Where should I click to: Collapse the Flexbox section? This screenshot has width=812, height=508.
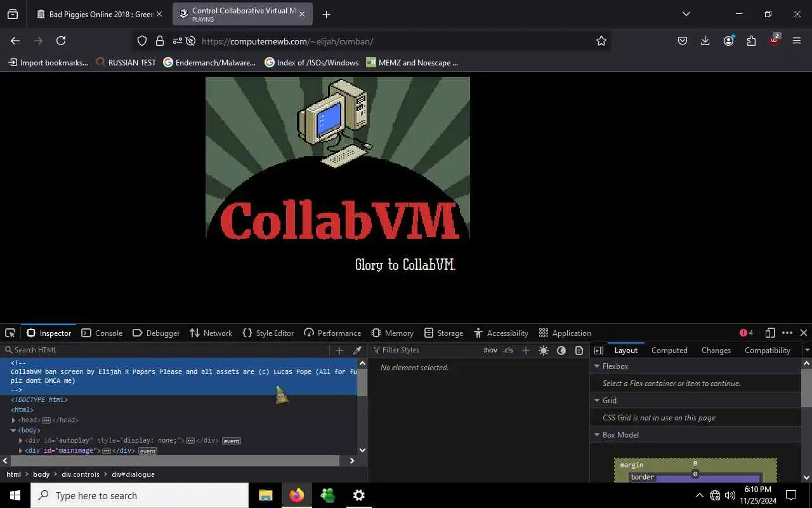coord(597,366)
